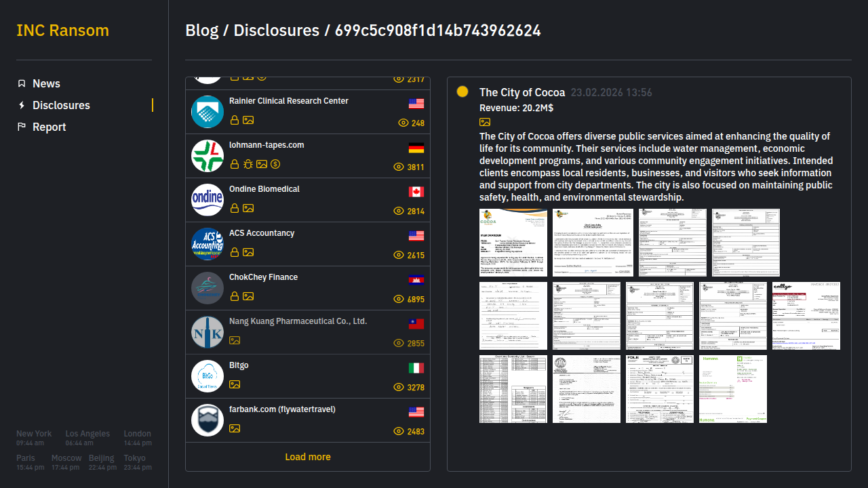Open the News page in sidebar
This screenshot has height=488, width=868.
[x=46, y=83]
